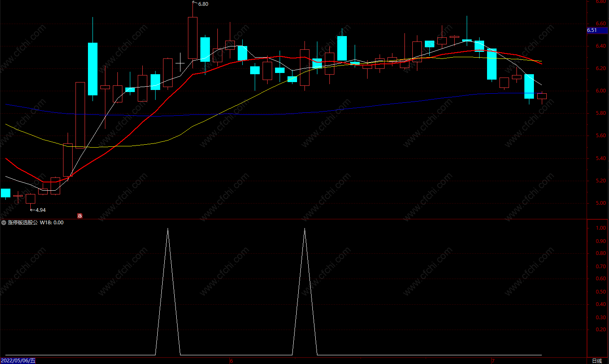Click the 6.00 price axis label
Viewport: 609px width, 364px height.
[601, 91]
